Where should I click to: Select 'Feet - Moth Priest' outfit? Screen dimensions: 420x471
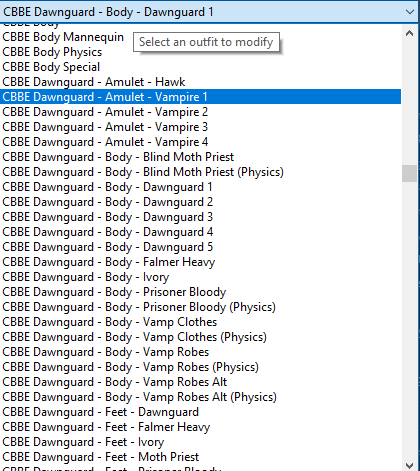click(x=200, y=457)
